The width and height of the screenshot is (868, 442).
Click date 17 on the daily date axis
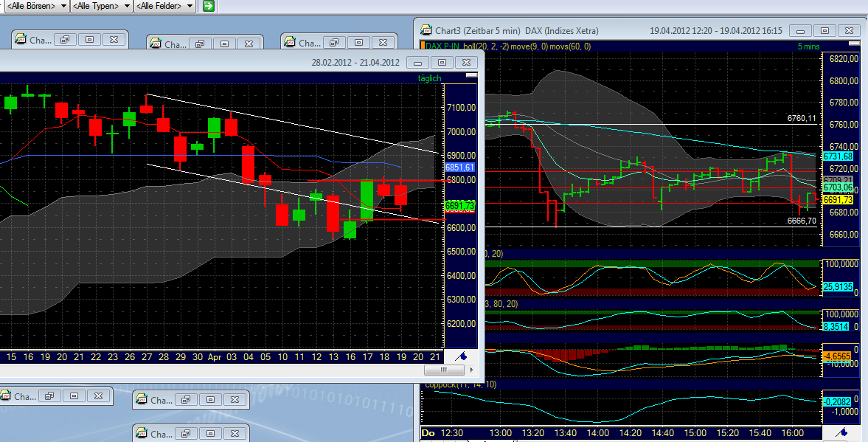367,357
